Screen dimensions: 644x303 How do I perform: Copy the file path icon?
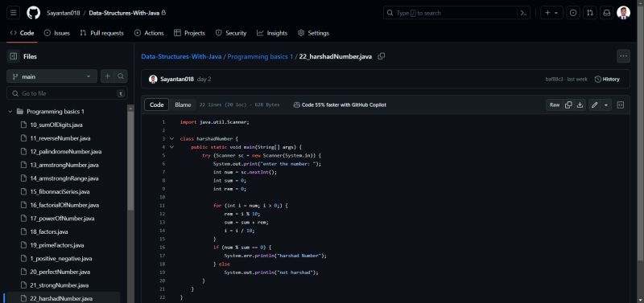click(x=381, y=56)
